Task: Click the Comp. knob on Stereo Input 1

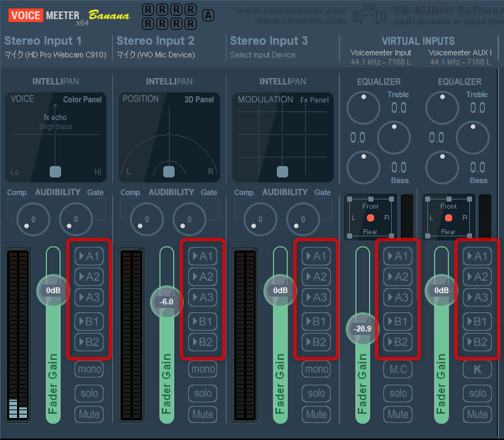Action: 33,219
